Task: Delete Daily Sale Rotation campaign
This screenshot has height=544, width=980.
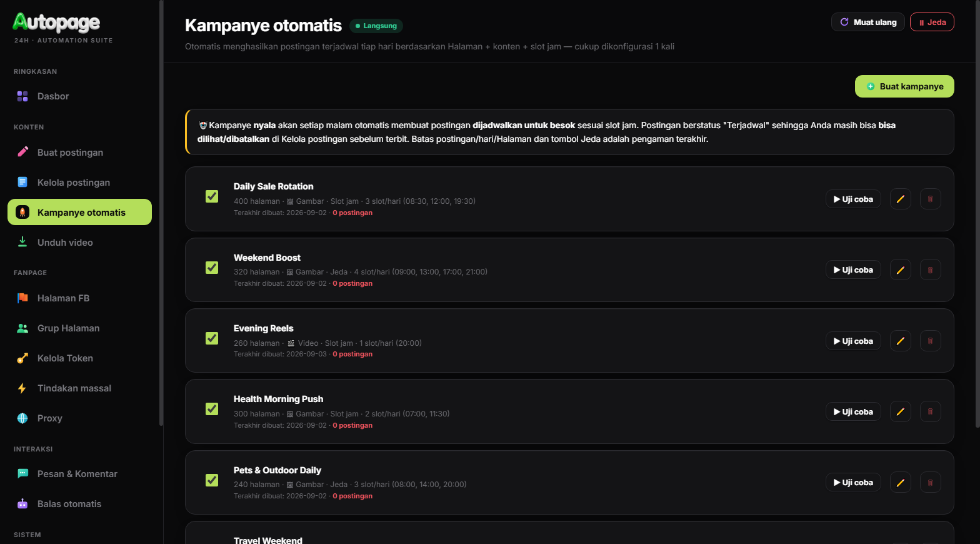Action: 930,199
